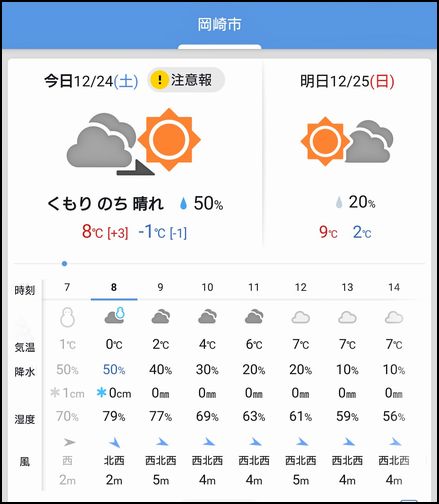Image resolution: width=439 pixels, height=504 pixels.
Task: Select the 岡崎市 location tab
Action: [x=219, y=25]
